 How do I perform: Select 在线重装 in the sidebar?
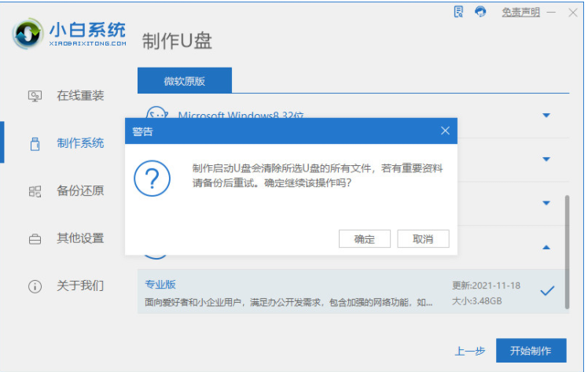80,96
